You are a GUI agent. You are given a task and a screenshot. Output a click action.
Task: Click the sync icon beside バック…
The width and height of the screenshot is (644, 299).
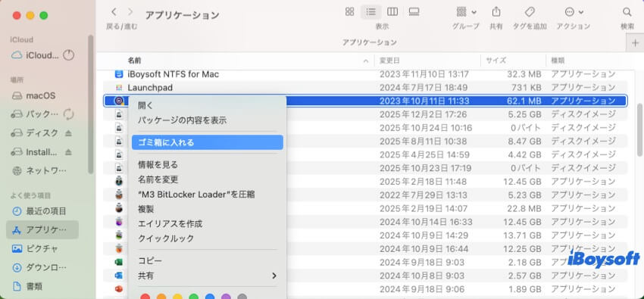click(68, 114)
